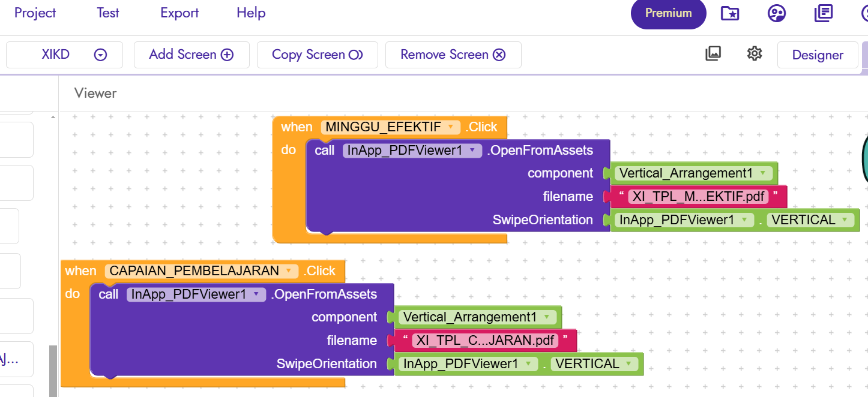Click the Add Screen button
Screen dimensions: 868x397
(x=191, y=55)
